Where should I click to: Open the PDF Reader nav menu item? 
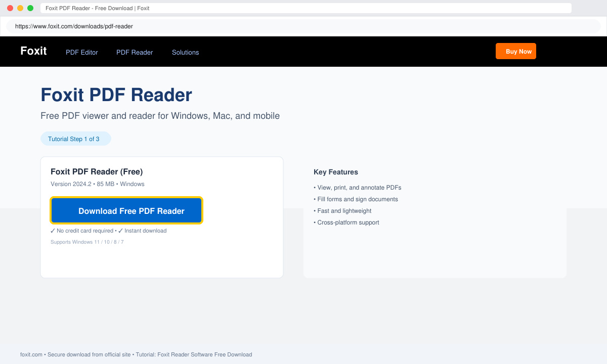click(x=135, y=52)
